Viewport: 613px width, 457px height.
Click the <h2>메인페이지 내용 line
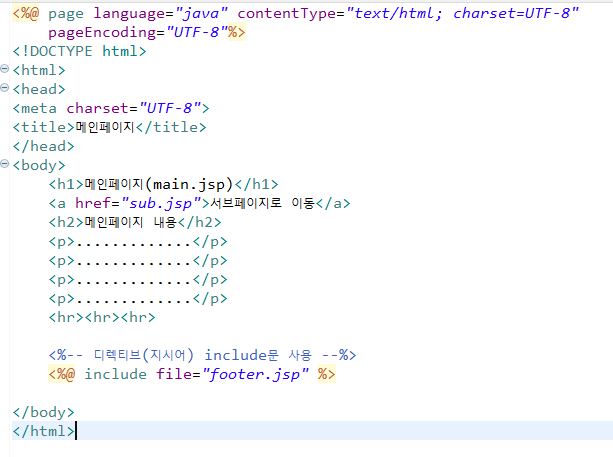[x=135, y=222]
